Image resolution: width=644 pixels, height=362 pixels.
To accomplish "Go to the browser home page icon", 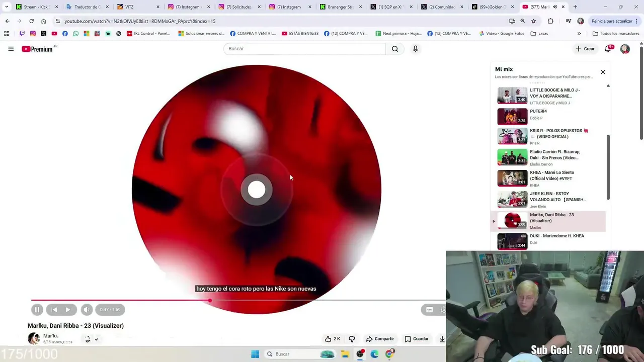I will coord(43,21).
